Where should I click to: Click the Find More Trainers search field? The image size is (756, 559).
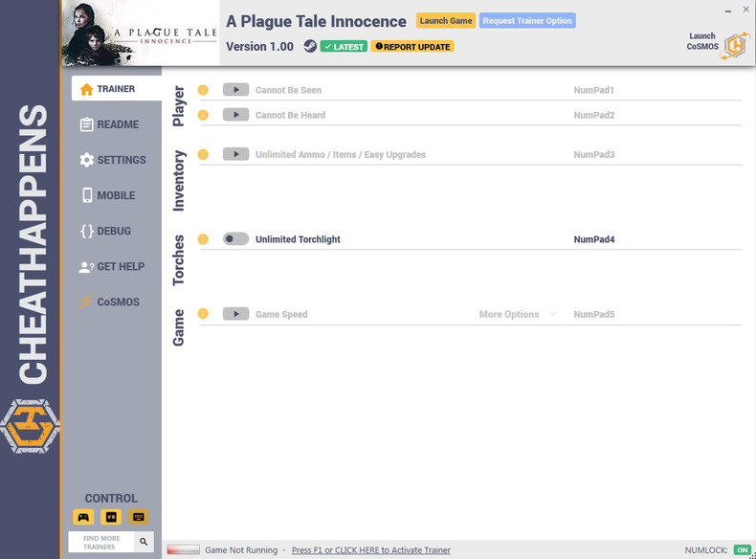pyautogui.click(x=101, y=542)
